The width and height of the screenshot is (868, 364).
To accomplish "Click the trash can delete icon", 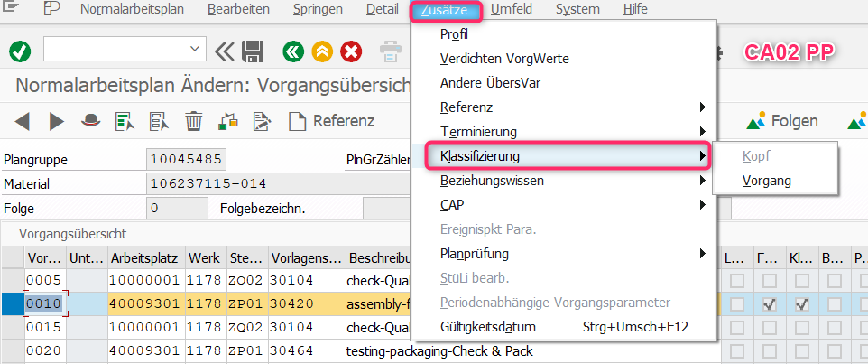I will pyautogui.click(x=194, y=121).
